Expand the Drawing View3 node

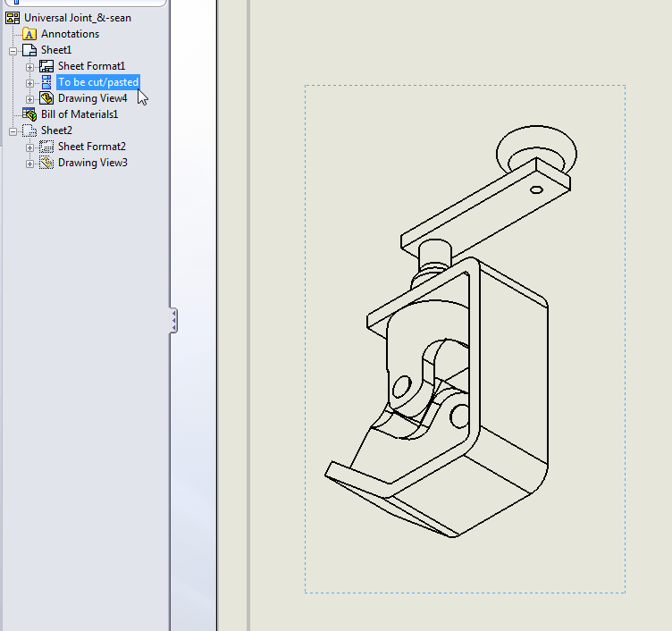click(x=29, y=164)
